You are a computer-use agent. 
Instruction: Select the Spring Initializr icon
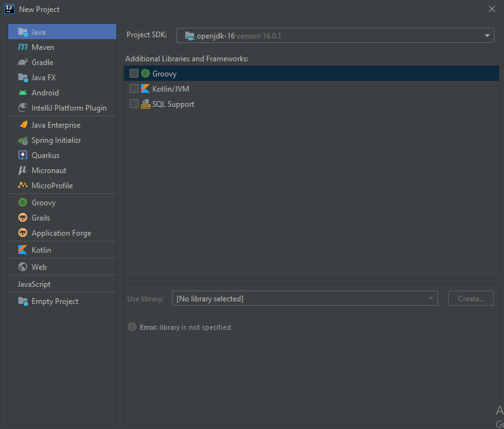point(23,140)
